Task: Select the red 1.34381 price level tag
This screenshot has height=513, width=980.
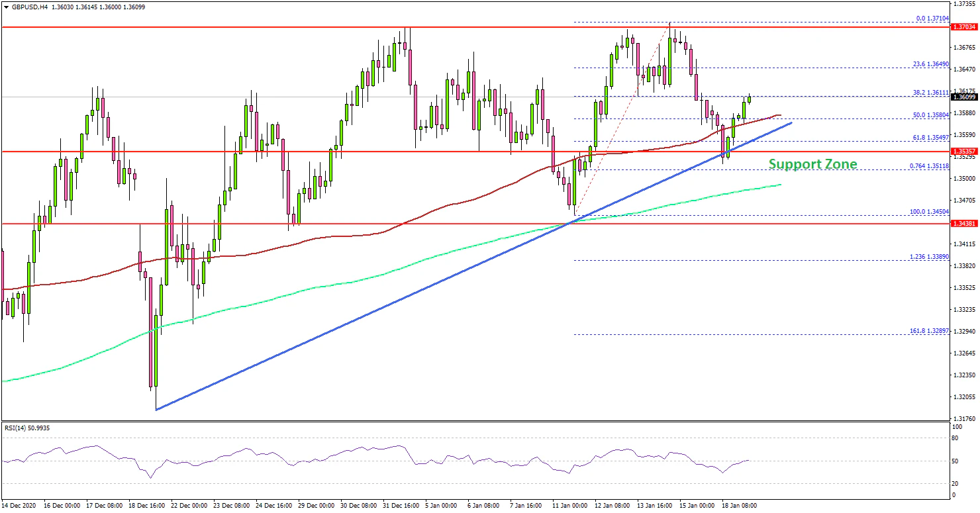Action: (x=963, y=224)
